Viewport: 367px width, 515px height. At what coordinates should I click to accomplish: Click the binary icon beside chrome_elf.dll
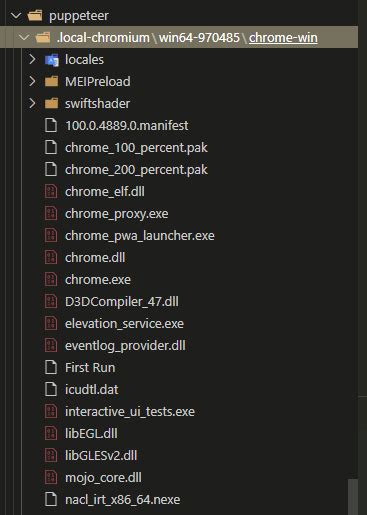pos(51,192)
